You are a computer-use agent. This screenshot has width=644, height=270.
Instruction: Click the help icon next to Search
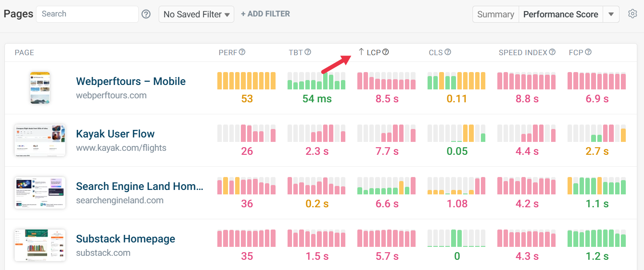[146, 14]
